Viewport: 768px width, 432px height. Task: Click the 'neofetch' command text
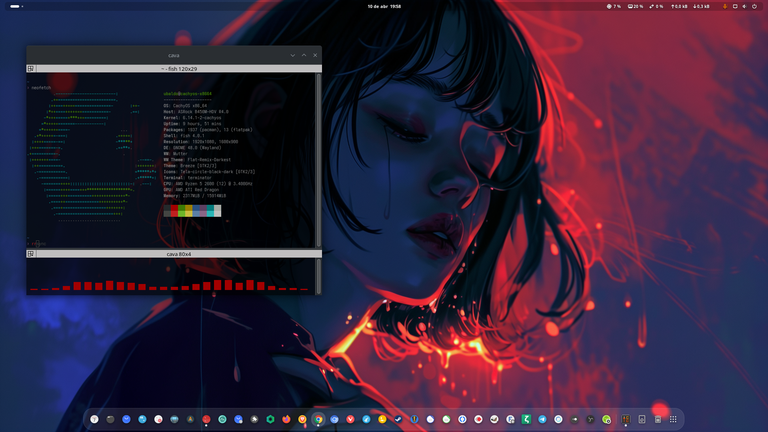point(41,88)
